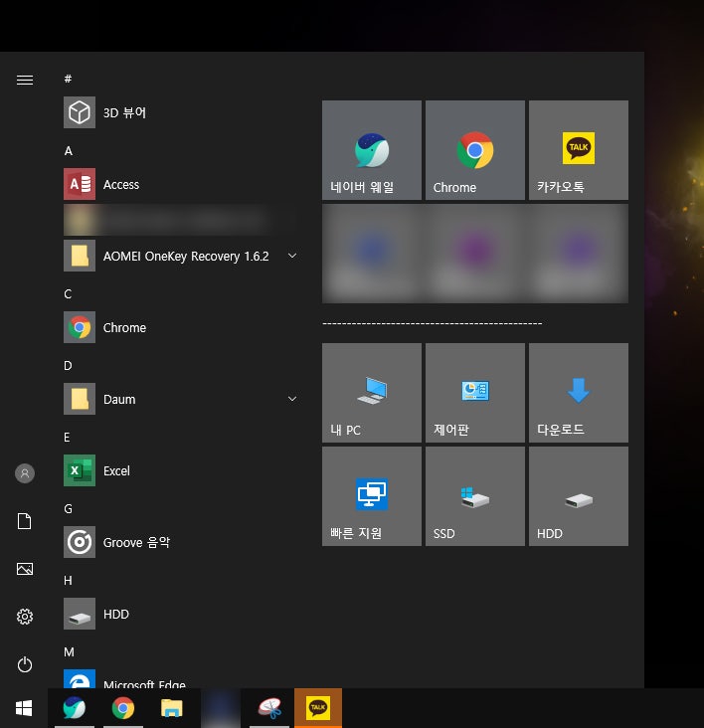Open the 다운로드 tile
Viewport: 704px width, 728px height.
[579, 393]
